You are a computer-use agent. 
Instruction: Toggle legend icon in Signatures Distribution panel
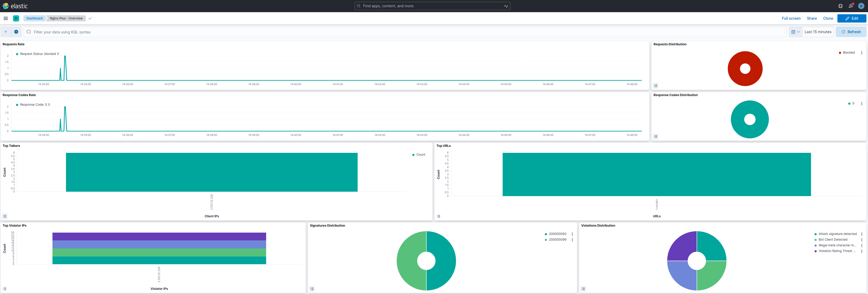312,289
